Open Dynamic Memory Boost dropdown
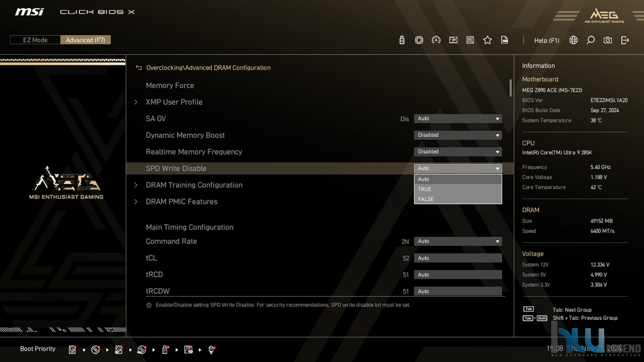This screenshot has height=362, width=644. point(458,135)
